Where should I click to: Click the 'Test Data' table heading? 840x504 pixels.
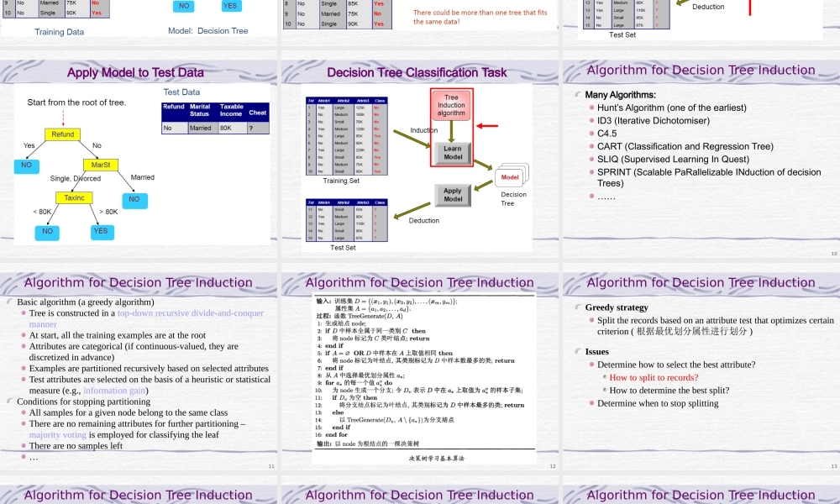pos(181,92)
